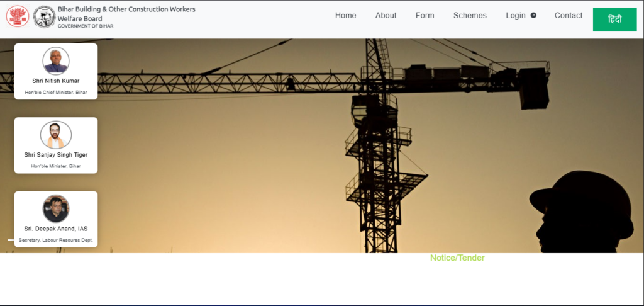Open the Contact page
The width and height of the screenshot is (644, 306).
coord(569,16)
